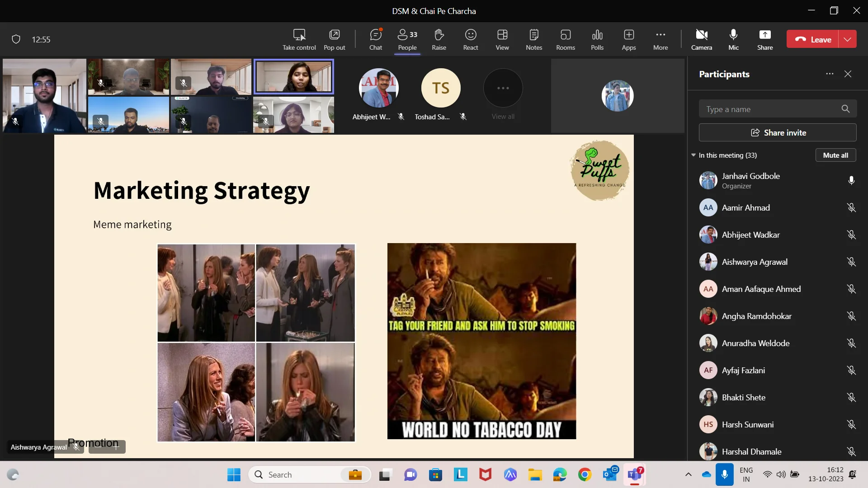Open breakout Rooms
Screen dimensions: 868x488
coord(566,40)
